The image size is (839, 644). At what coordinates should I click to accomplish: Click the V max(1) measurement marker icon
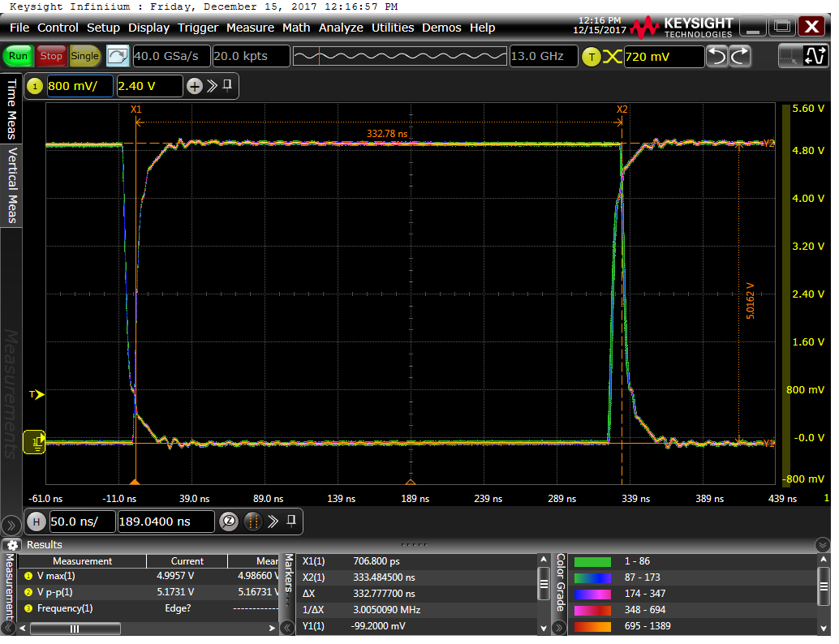click(28, 576)
